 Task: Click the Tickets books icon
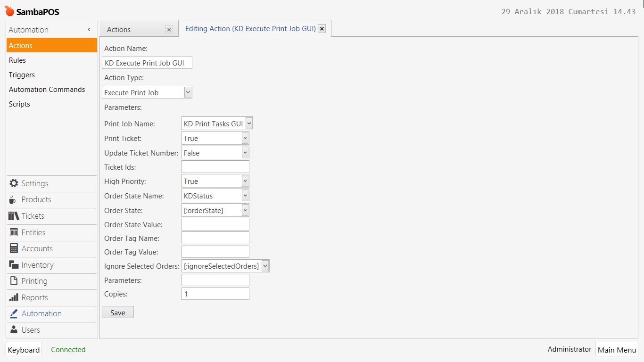14,216
